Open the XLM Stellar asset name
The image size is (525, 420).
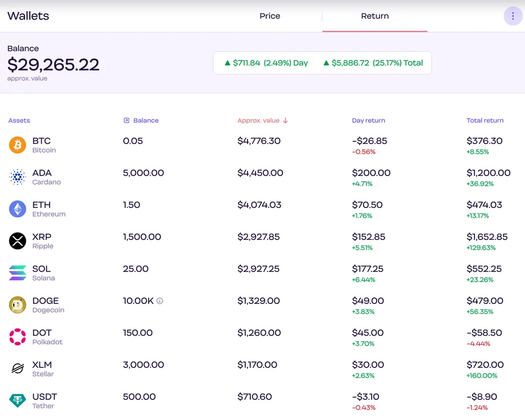(x=43, y=369)
